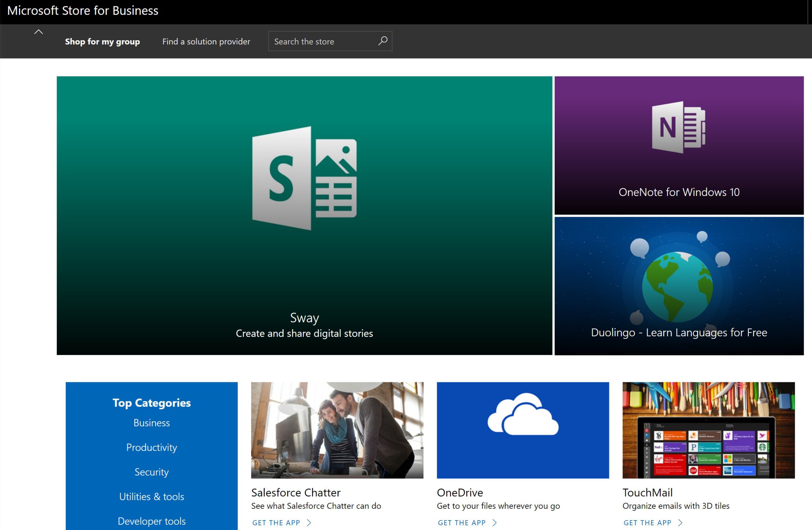Select the Utilities & tools category
This screenshot has width=812, height=530.
pyautogui.click(x=152, y=497)
